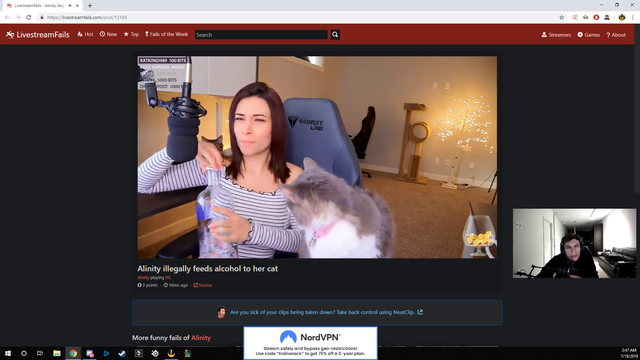640x360 pixels.
Task: Open Task View on the taskbar
Action: [40, 353]
